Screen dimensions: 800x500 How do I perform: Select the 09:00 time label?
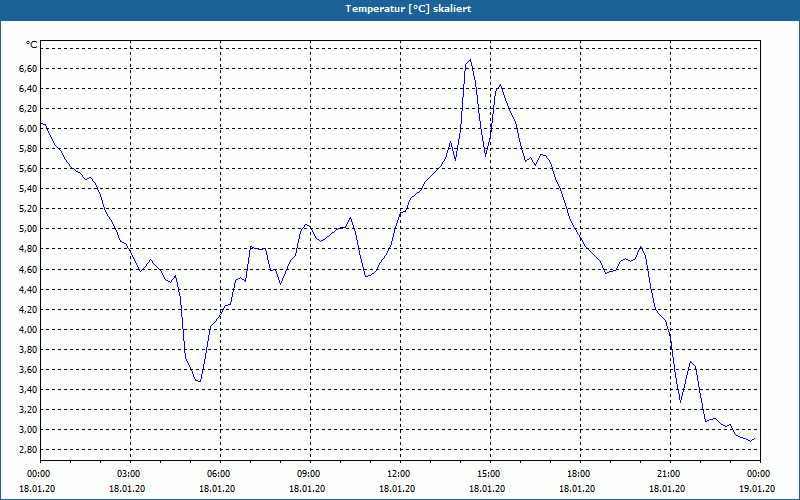tap(310, 474)
